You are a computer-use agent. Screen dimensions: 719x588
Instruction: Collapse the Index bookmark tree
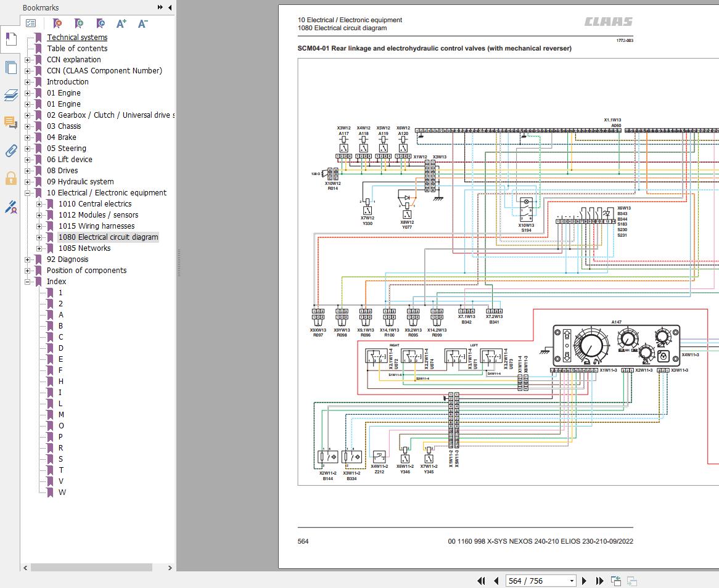click(x=28, y=282)
